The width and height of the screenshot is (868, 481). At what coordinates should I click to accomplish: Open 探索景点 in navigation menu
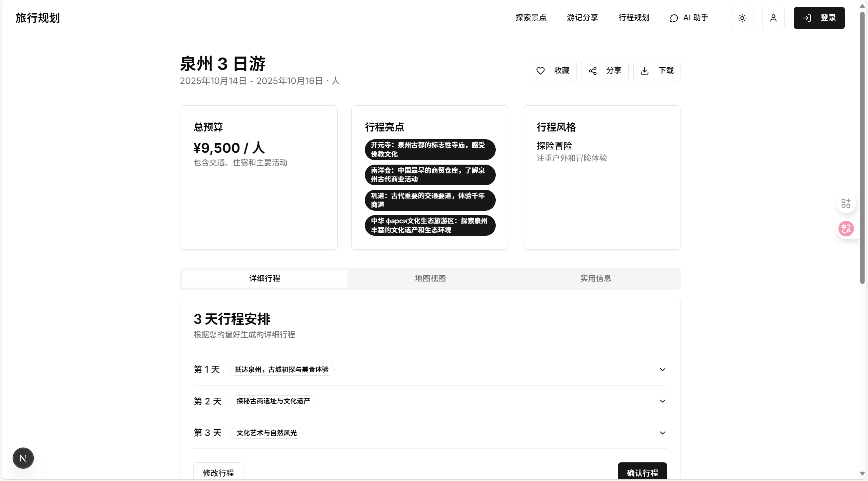coord(531,18)
